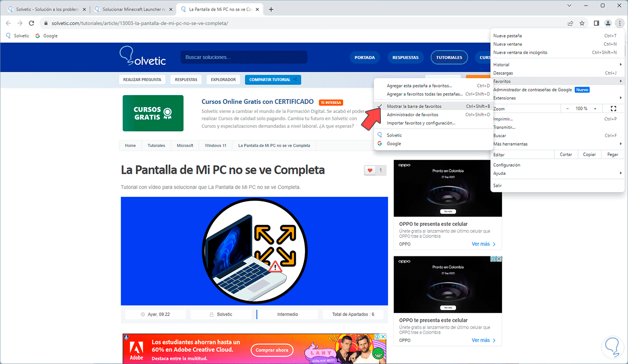Open the Adobe ad info icon
Viewport: 628px width, 364px height.
point(378,336)
